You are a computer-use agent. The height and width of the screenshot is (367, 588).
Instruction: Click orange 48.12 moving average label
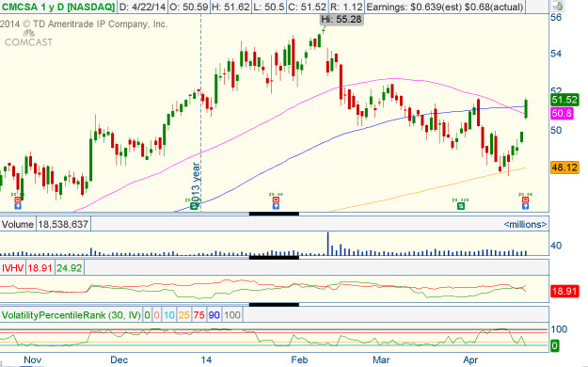pos(564,168)
